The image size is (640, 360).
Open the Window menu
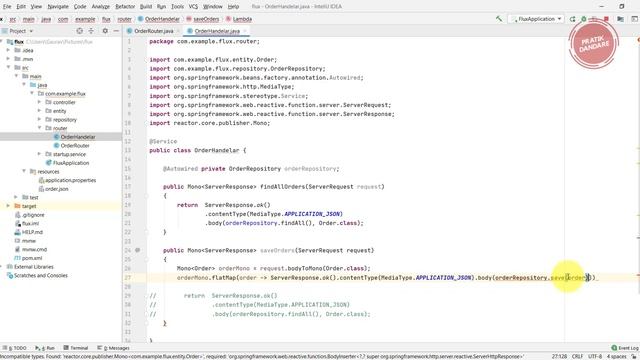(x=213, y=7)
